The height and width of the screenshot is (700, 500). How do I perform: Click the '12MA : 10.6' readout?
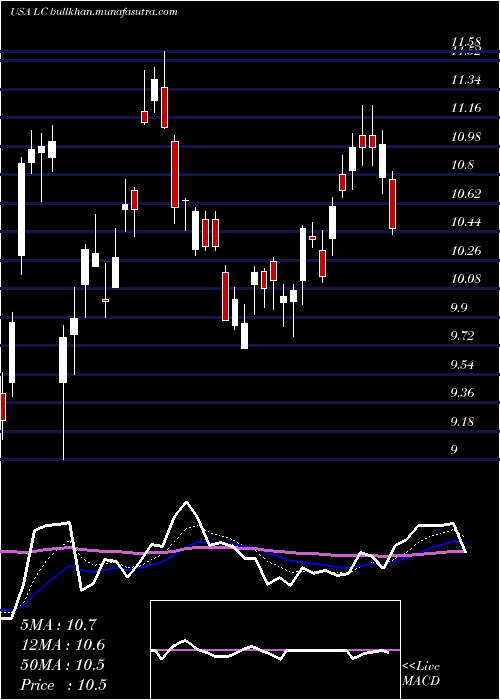[x=62, y=645]
